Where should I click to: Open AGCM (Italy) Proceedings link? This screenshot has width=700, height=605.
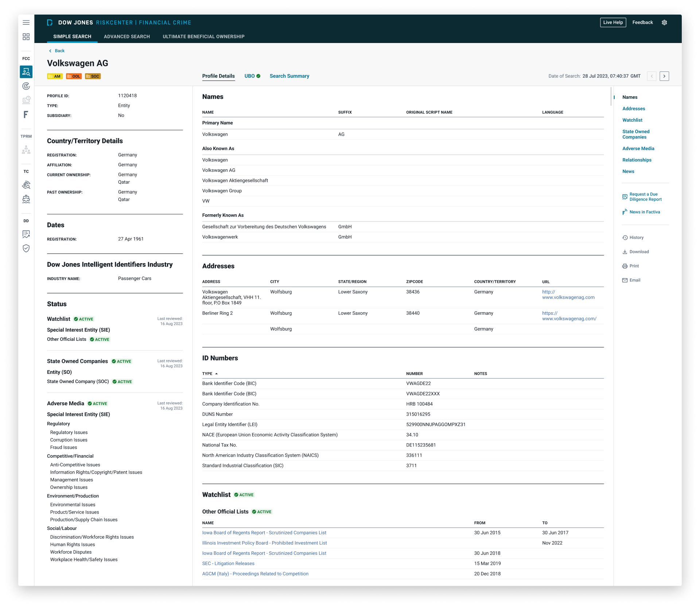[255, 574]
